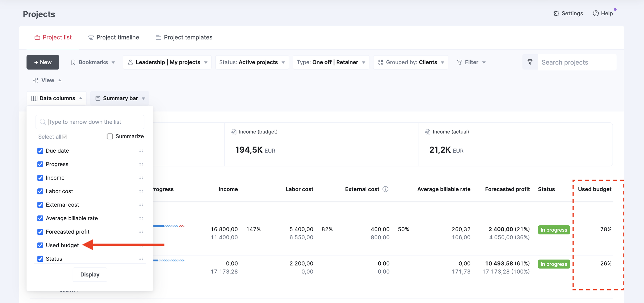Click the External cost info icon
Viewport: 644px width, 303px height.
[x=385, y=189]
